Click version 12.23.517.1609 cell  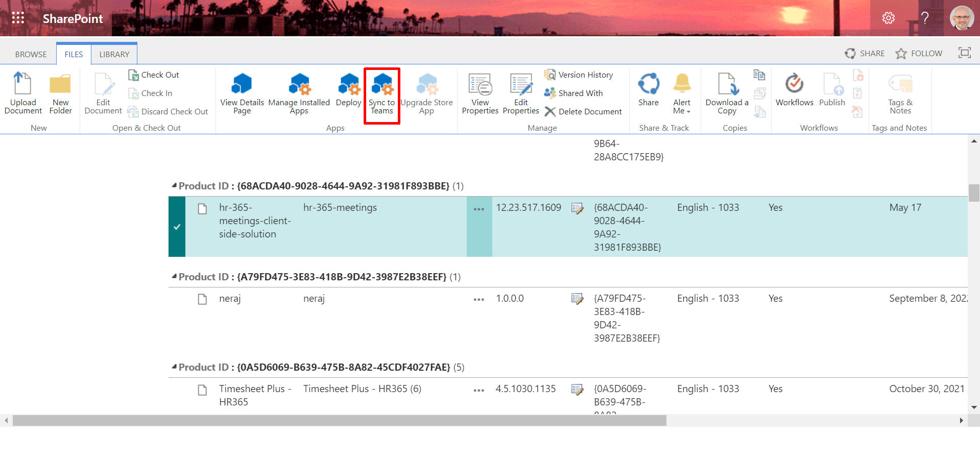click(x=529, y=207)
